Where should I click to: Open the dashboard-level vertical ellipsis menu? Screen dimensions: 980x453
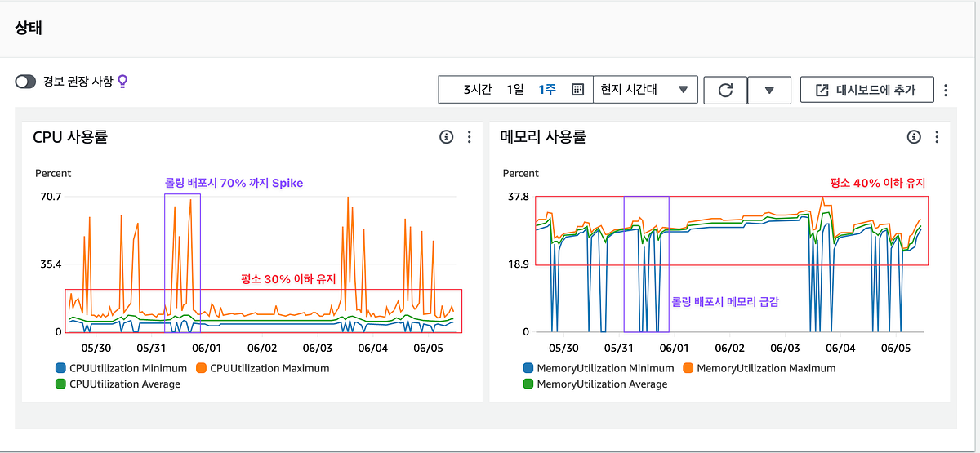[946, 90]
